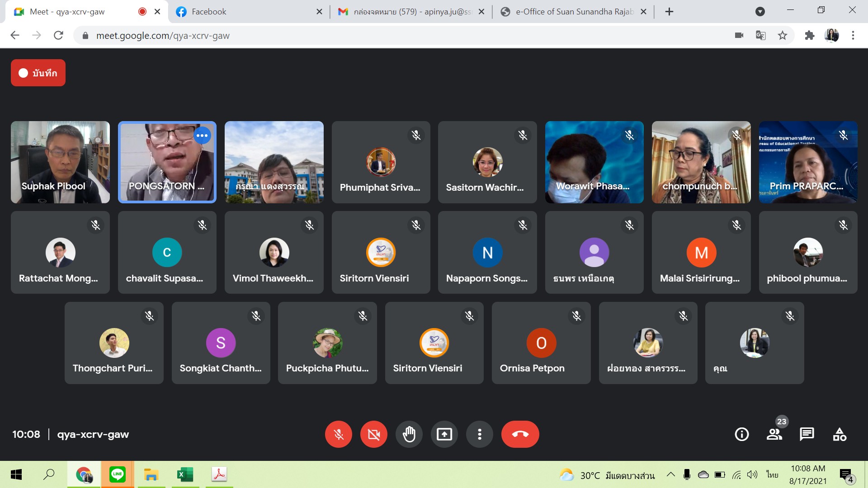The height and width of the screenshot is (488, 868).
Task: Open the activities panel
Action: pos(839,434)
